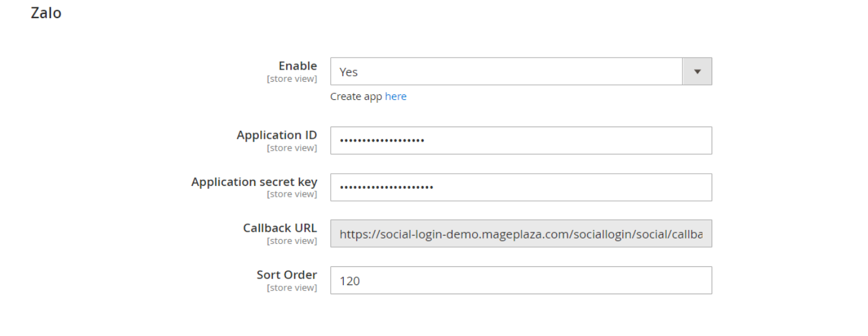Click store view scope under Callback URL
868x336 pixels.
pyautogui.click(x=292, y=241)
